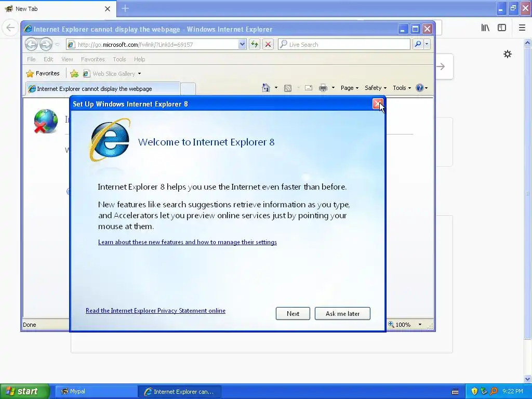Click the Live Search magnifier button

coord(418,44)
